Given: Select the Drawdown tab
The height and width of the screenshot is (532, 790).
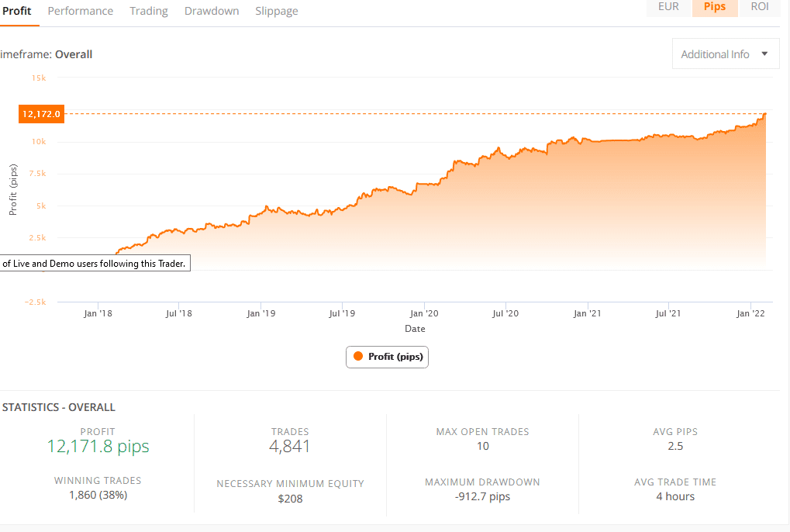Looking at the screenshot, I should pos(212,11).
